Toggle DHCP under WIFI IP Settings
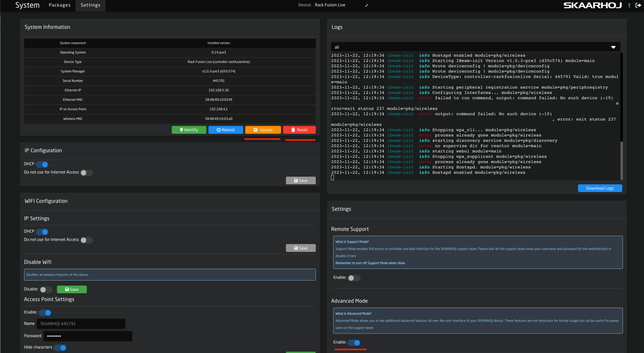Screen dimensions: 644x353 (x=42, y=232)
